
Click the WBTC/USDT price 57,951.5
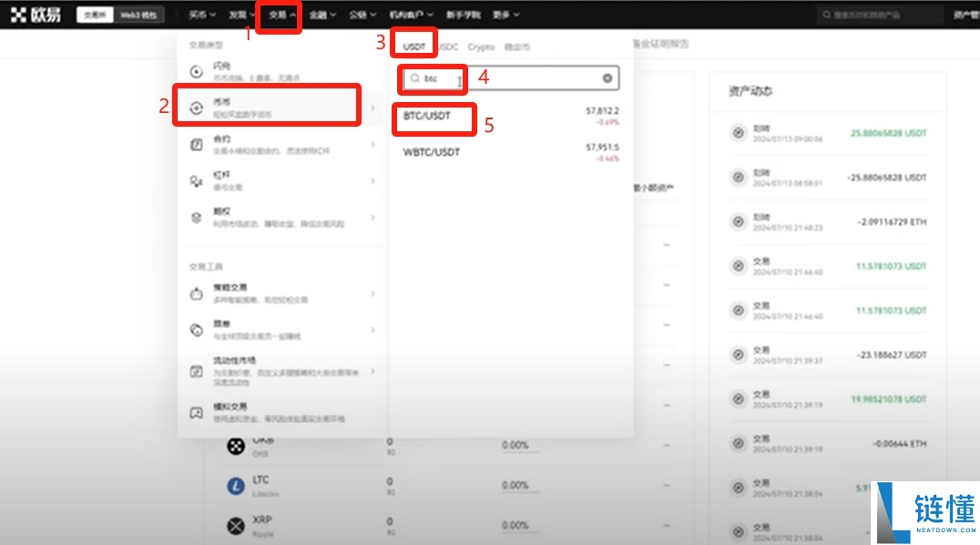click(x=603, y=147)
